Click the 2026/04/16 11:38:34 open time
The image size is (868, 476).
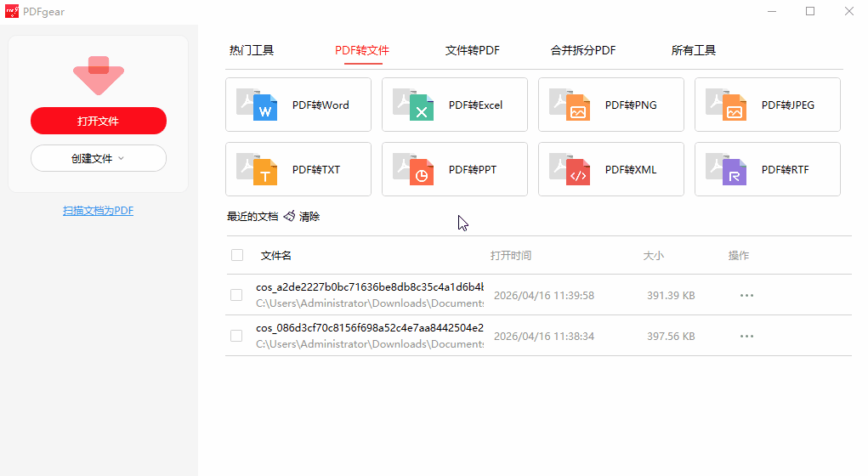click(x=544, y=337)
